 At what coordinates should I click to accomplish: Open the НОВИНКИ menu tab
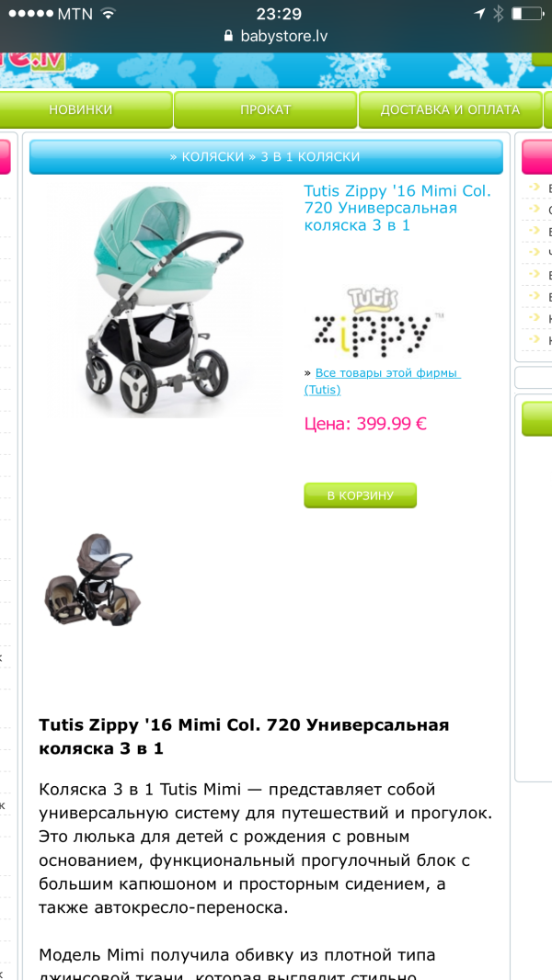[81, 110]
